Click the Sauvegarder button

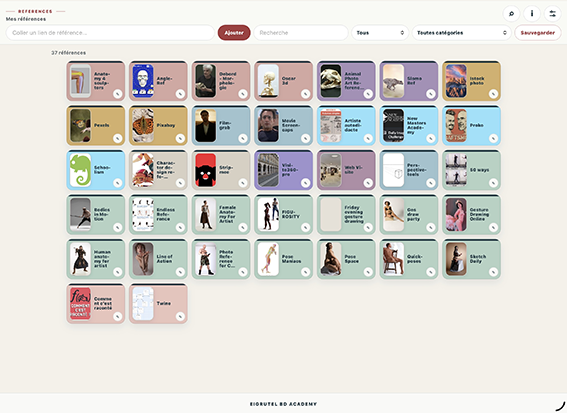pos(538,33)
